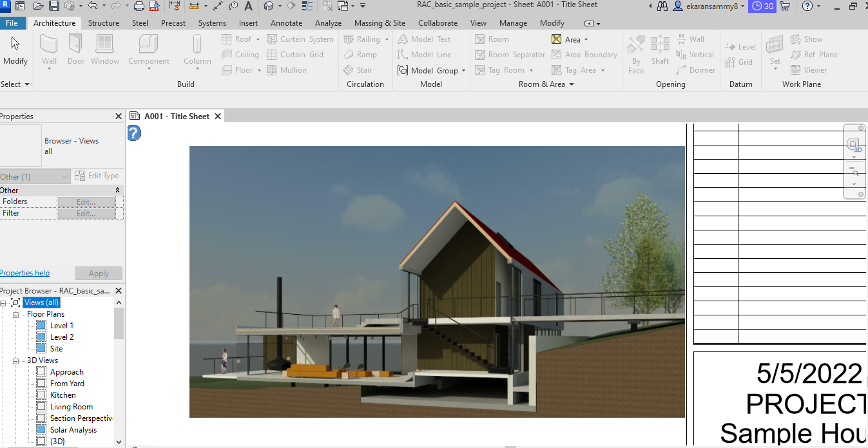
Task: Click the Folders Edit button
Action: [x=86, y=202]
